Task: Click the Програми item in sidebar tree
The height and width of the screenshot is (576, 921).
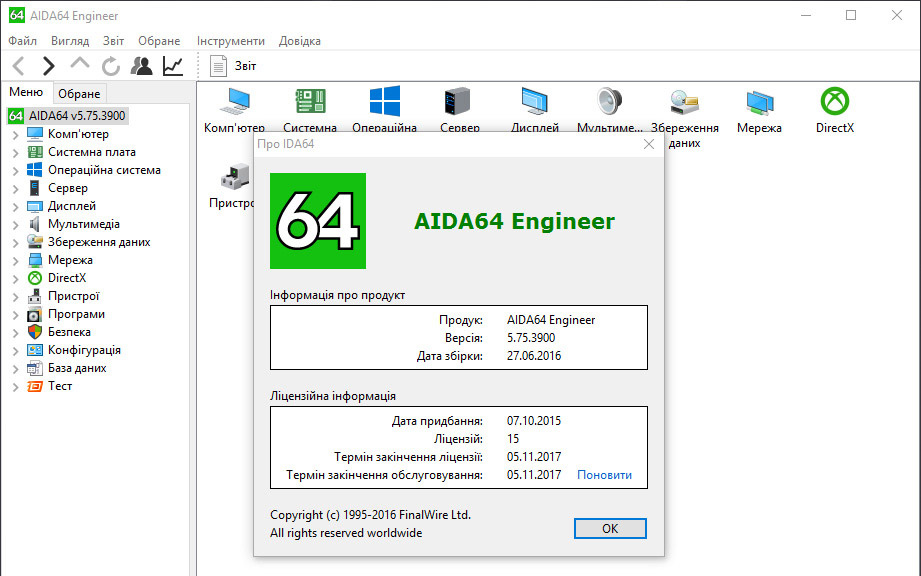Action: pos(76,314)
